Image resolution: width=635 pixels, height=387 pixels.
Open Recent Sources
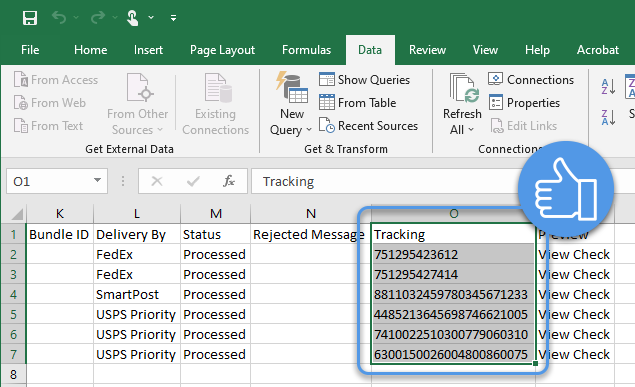click(x=368, y=126)
